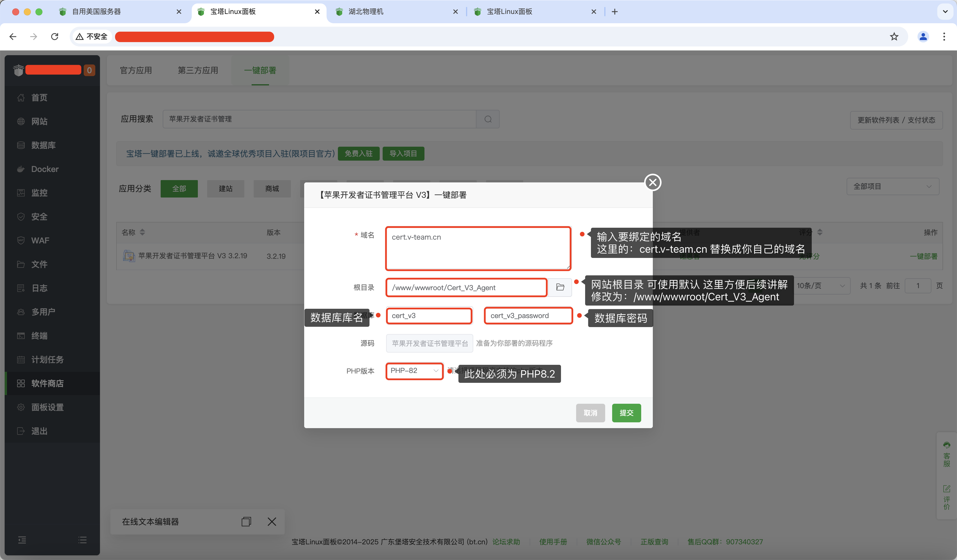Open the Chrome three-dot menu
Screen dimensions: 957x560
944,36
